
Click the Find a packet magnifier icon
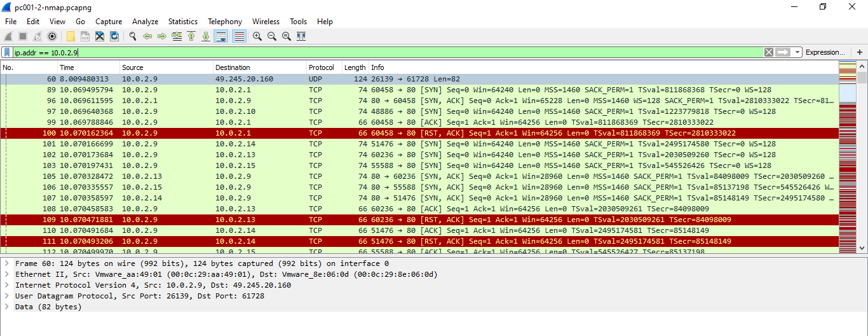click(133, 36)
